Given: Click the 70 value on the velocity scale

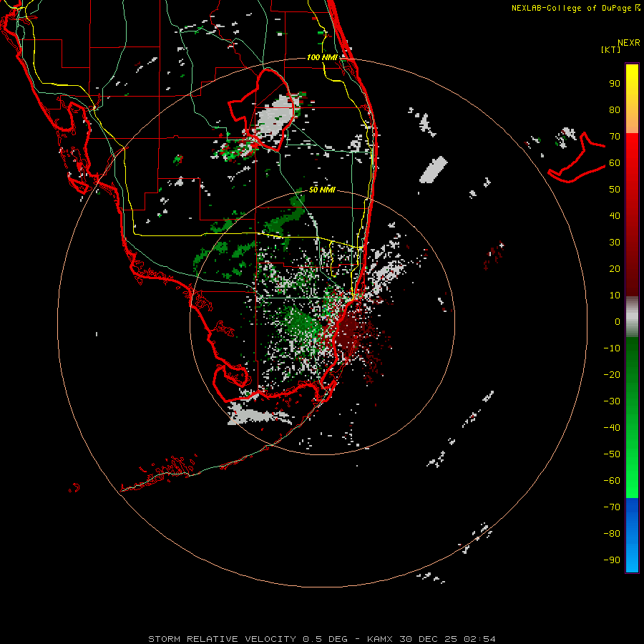Looking at the screenshot, I should pyautogui.click(x=615, y=137).
